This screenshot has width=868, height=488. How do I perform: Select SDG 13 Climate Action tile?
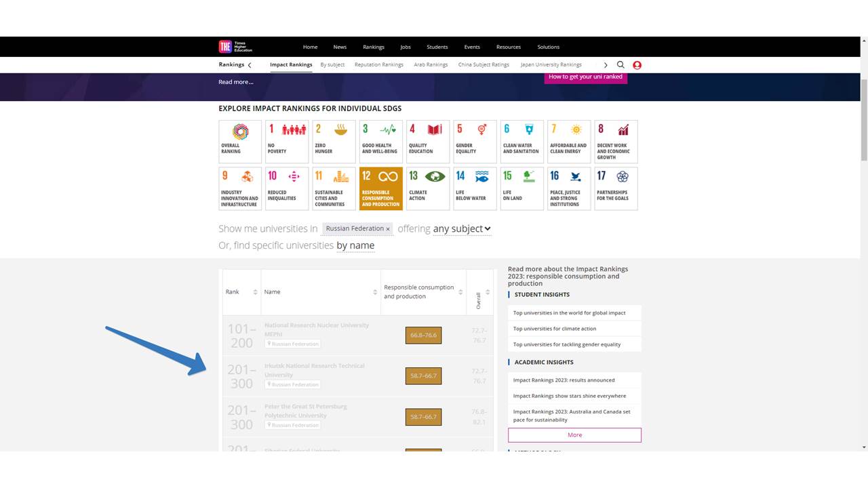pos(428,188)
